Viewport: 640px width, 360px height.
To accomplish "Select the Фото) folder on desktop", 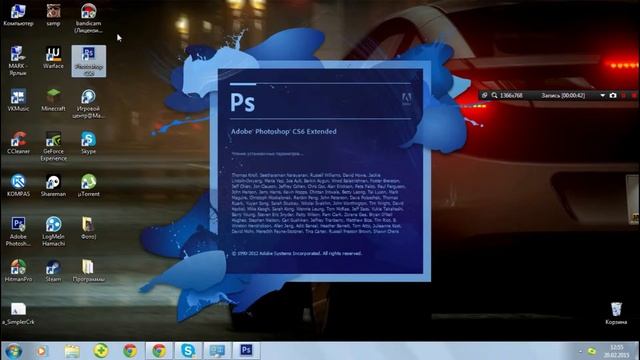I will [x=88, y=228].
